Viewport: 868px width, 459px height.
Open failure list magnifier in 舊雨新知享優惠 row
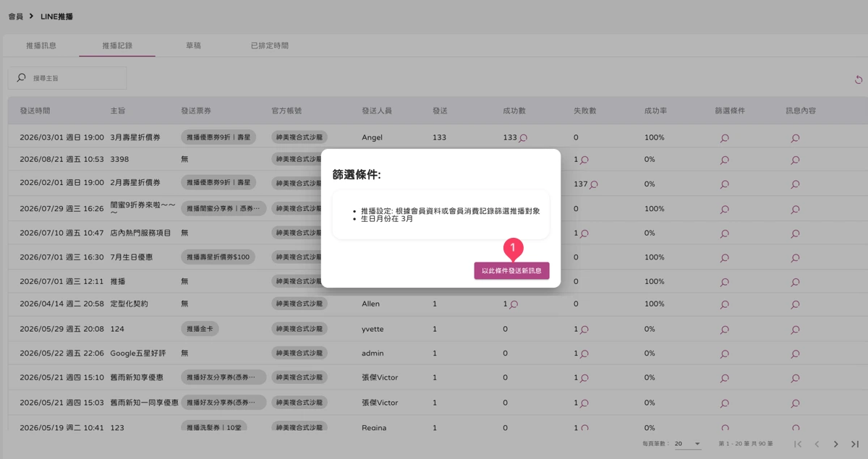pos(584,378)
